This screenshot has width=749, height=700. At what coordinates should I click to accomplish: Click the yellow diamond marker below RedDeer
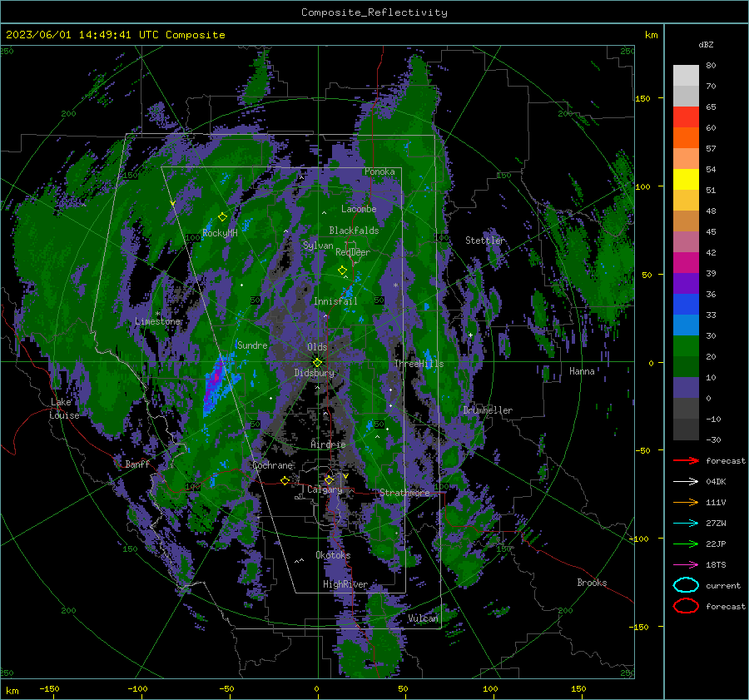343,271
